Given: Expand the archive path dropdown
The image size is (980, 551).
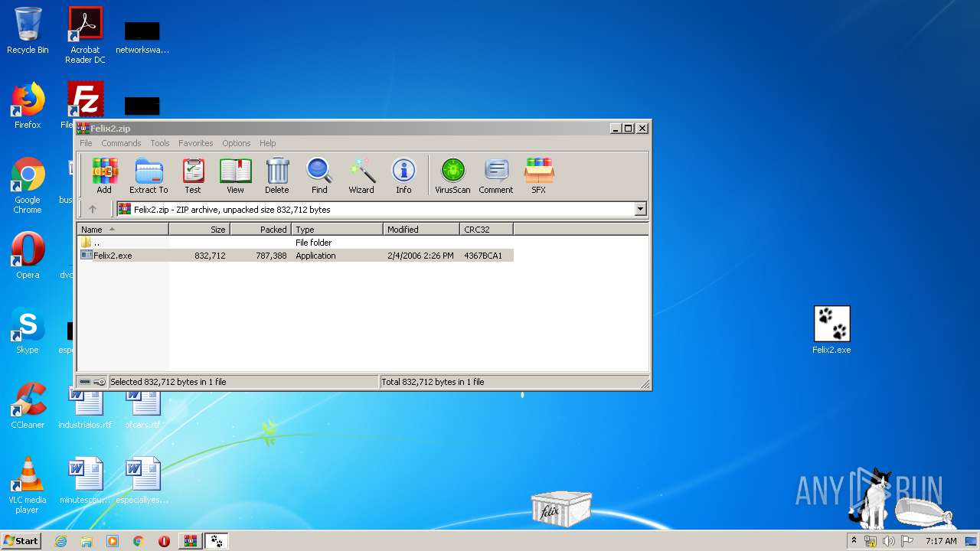Looking at the screenshot, I should coord(640,209).
